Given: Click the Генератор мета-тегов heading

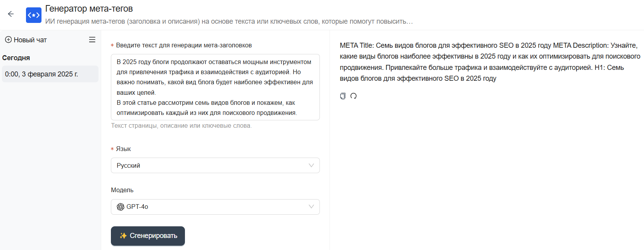Looking at the screenshot, I should click(x=89, y=9).
